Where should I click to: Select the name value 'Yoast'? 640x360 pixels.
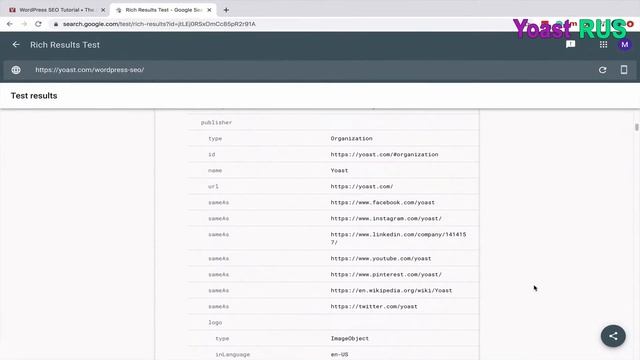coord(339,170)
